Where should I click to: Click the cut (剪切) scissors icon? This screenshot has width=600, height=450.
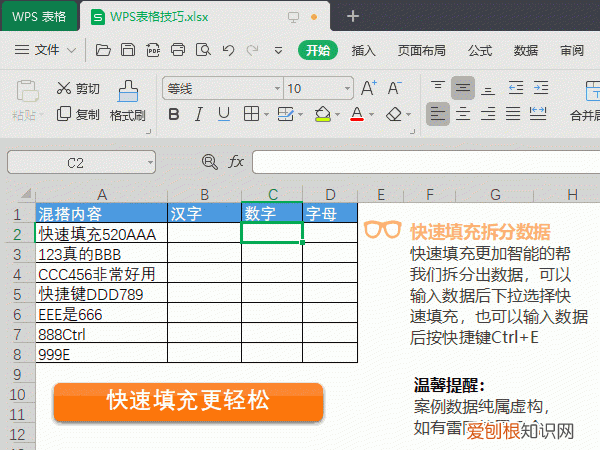point(64,88)
